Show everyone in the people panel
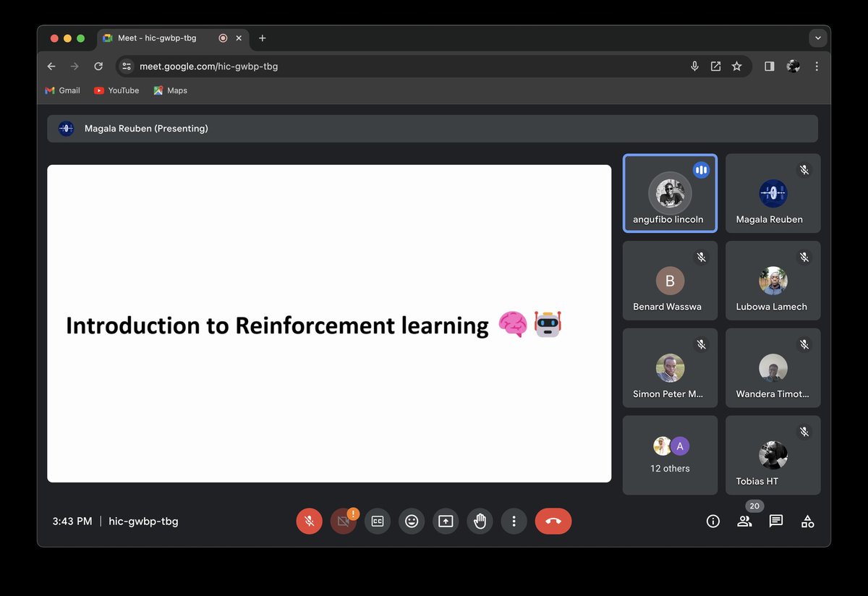Image resolution: width=868 pixels, height=596 pixels. (x=744, y=521)
